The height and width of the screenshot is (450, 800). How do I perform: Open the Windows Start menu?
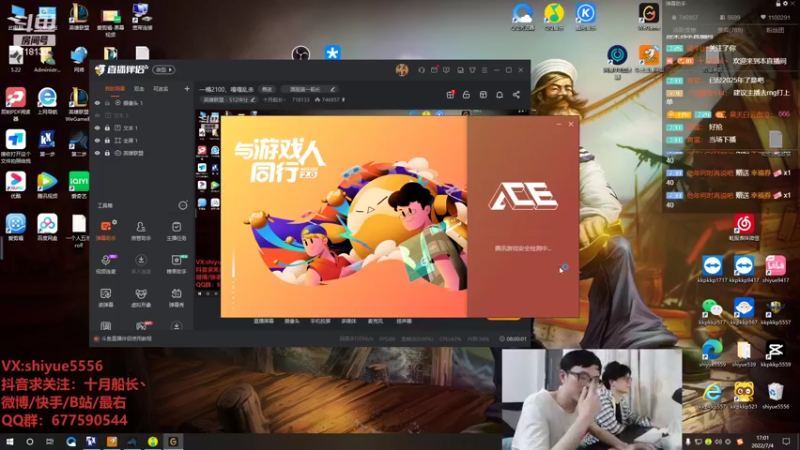click(x=10, y=442)
